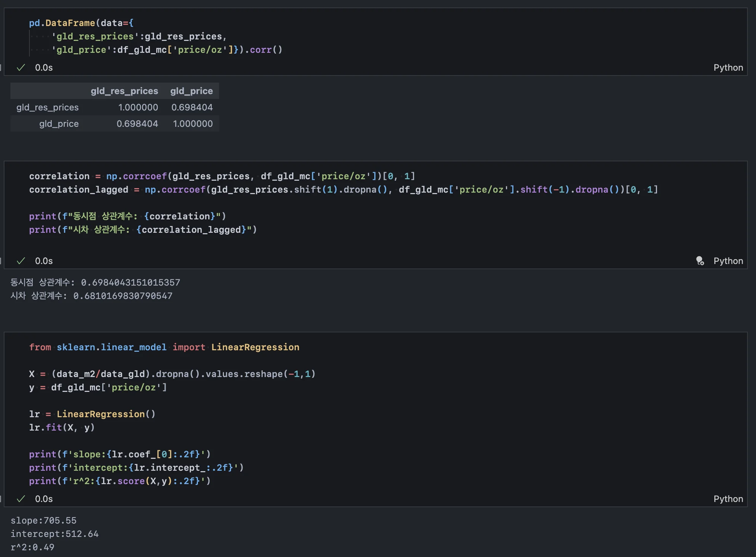
Task: Click the success checkmark of the DataFrame corr cell
Action: click(x=21, y=68)
